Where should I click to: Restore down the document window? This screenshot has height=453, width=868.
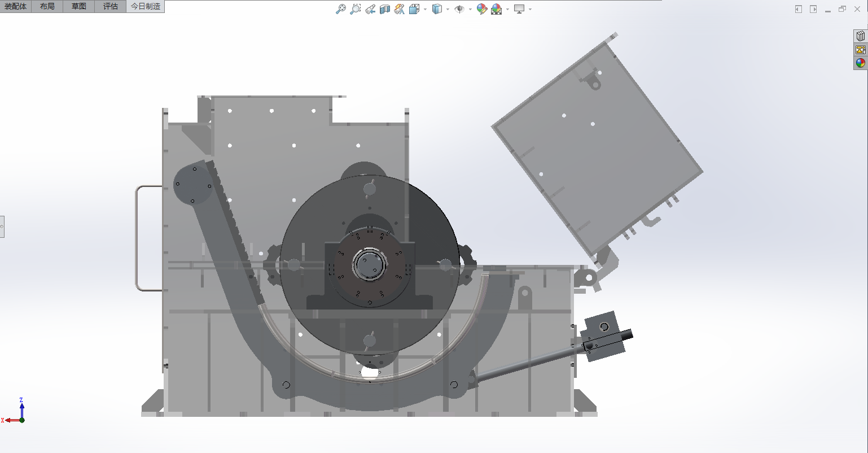coord(843,9)
